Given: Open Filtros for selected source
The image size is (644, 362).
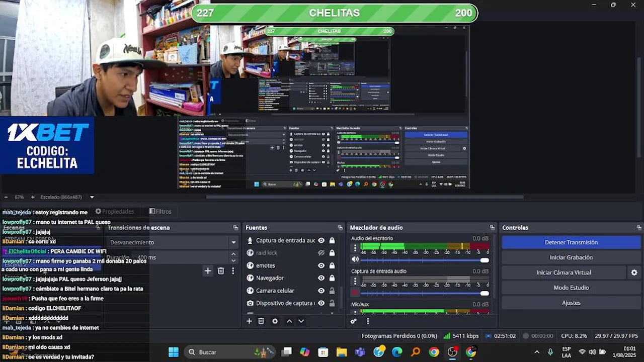Looking at the screenshot, I should [x=160, y=212].
